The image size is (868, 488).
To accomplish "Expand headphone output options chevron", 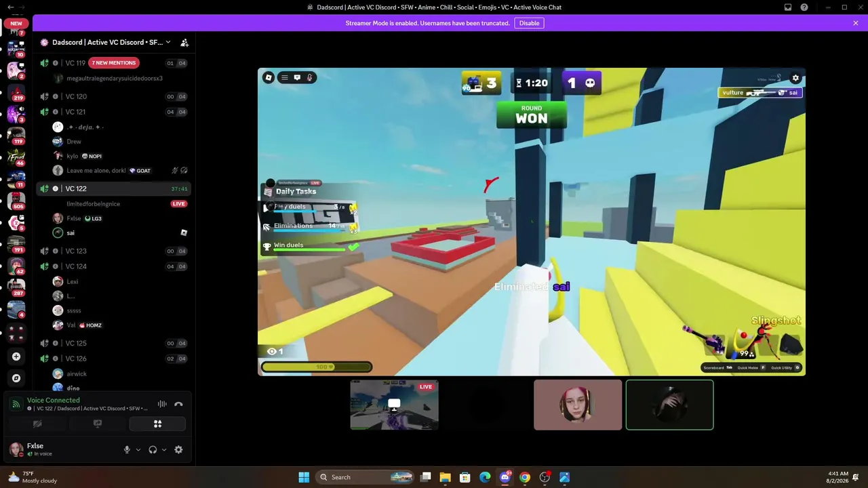I will coord(164,449).
